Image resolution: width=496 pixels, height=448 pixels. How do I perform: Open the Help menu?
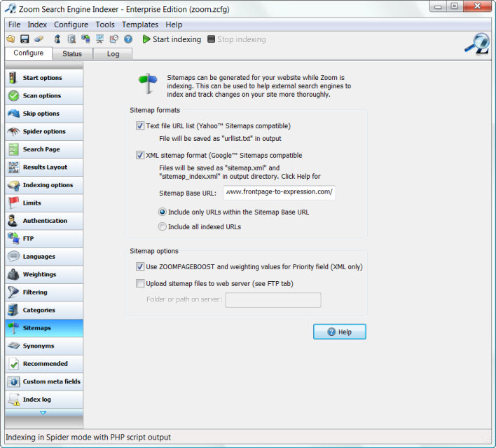tap(174, 25)
